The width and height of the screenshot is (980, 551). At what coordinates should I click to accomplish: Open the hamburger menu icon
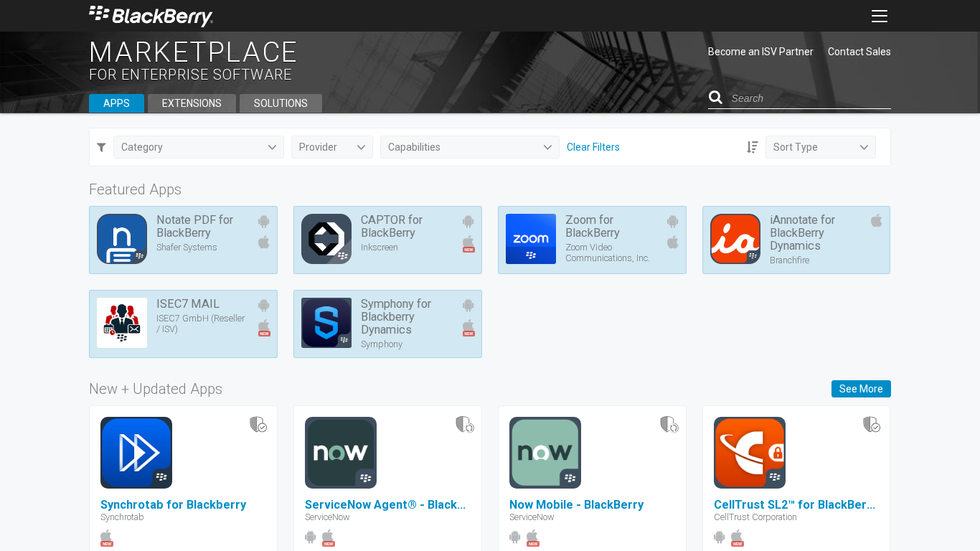[x=879, y=17]
